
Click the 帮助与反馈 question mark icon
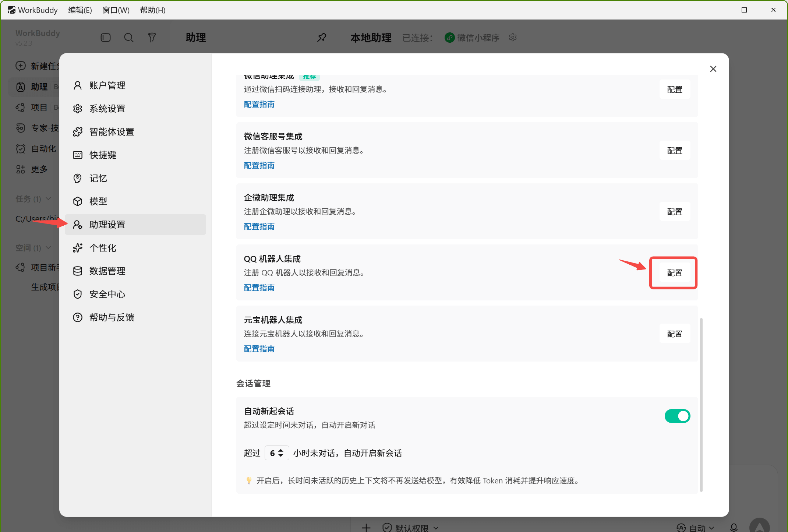coord(78,317)
